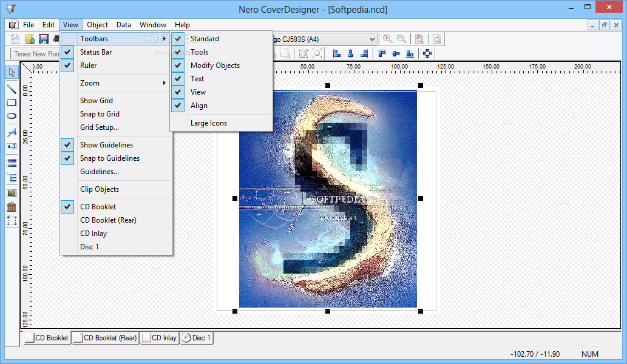
Task: Select the Rectangle drawing tool
Action: (x=12, y=103)
